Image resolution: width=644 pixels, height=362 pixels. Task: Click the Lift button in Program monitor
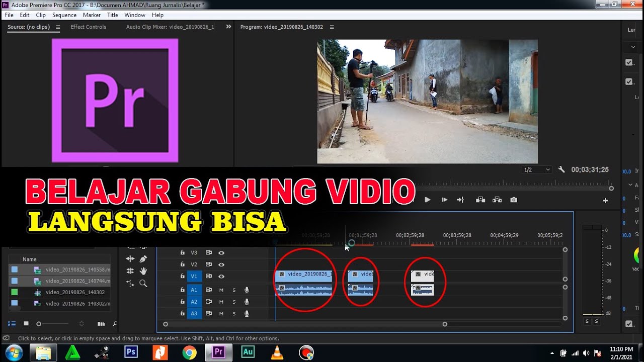(480, 200)
